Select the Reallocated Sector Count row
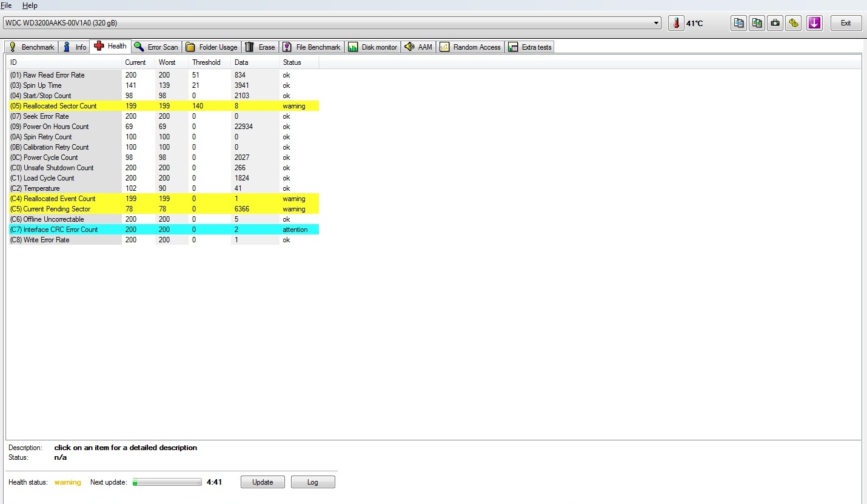The height and width of the screenshot is (504, 867). point(60,106)
